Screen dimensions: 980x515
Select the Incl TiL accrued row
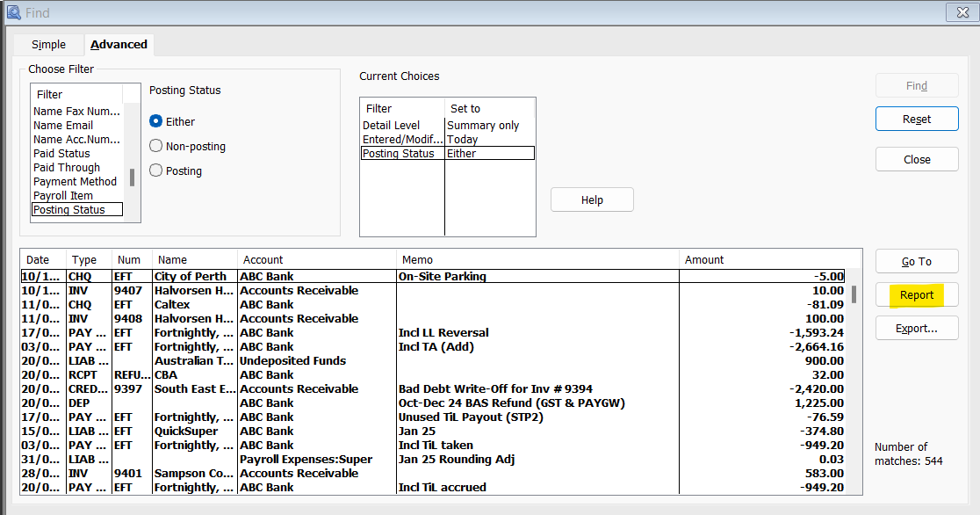click(433, 488)
